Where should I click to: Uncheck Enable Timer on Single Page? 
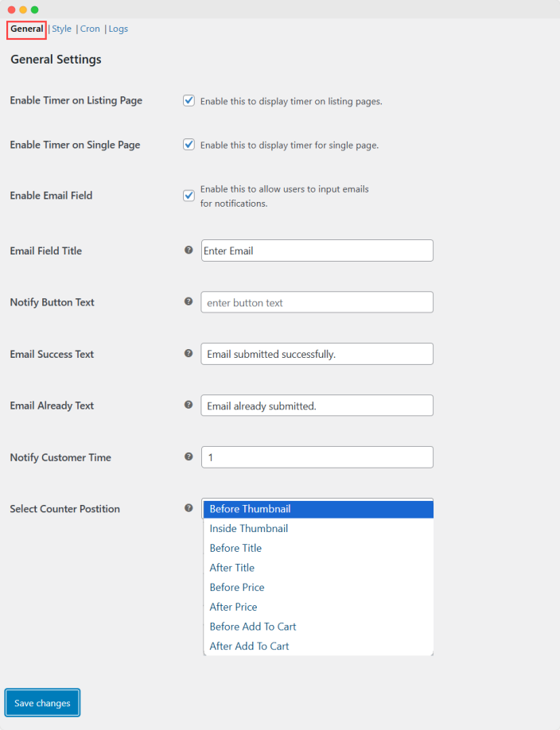pyautogui.click(x=189, y=145)
